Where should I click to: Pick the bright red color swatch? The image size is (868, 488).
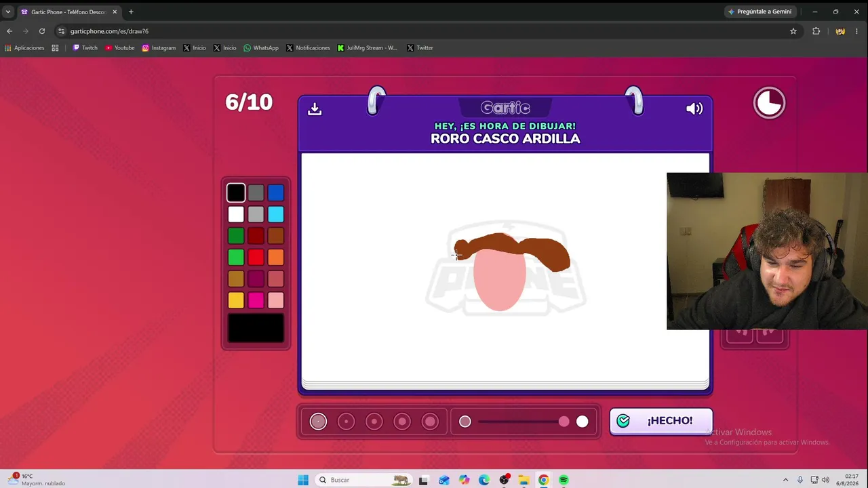point(256,258)
